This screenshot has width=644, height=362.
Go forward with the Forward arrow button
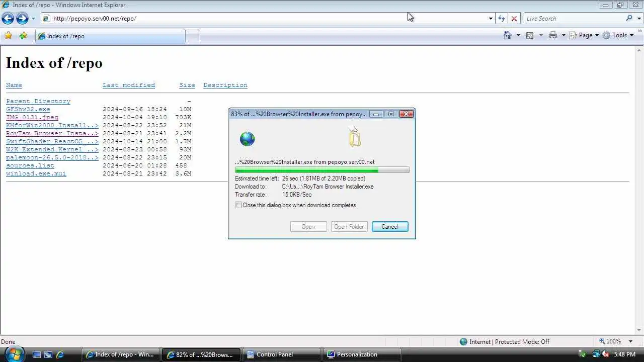(x=22, y=19)
